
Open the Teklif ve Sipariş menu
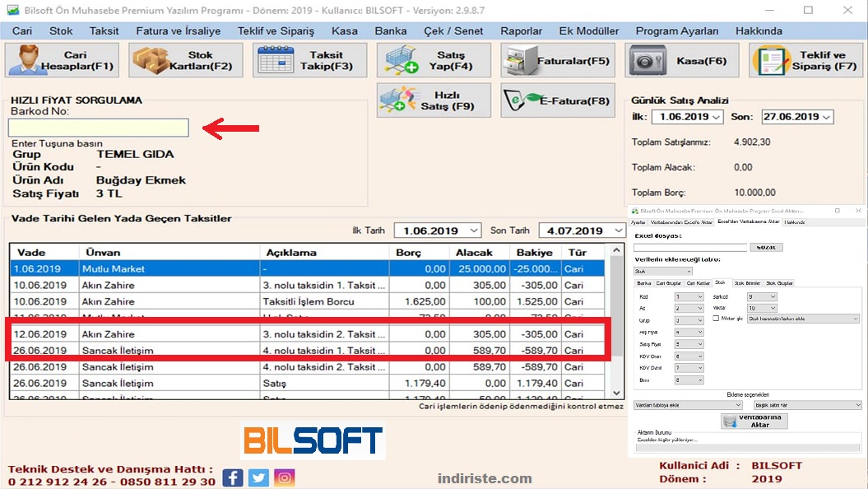point(276,31)
